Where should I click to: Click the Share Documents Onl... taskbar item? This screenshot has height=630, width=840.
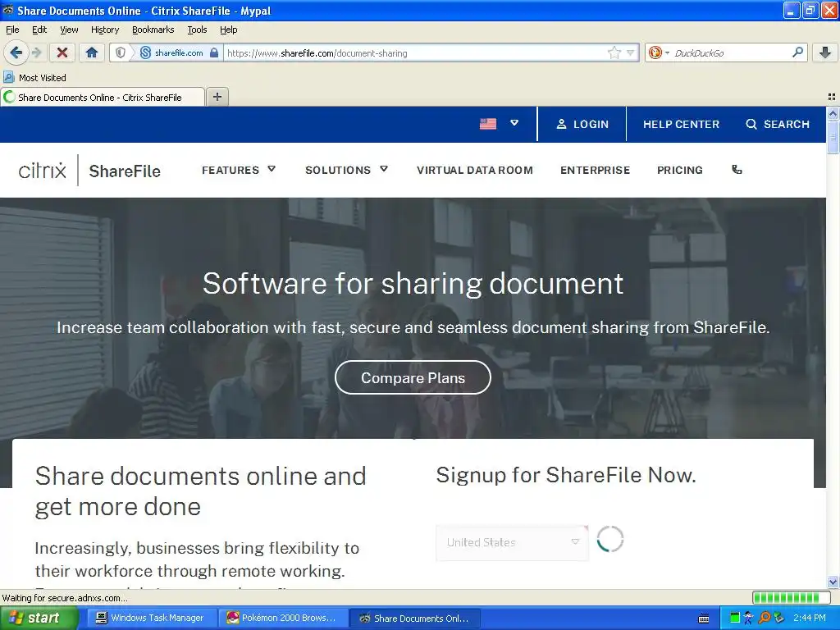tap(414, 619)
